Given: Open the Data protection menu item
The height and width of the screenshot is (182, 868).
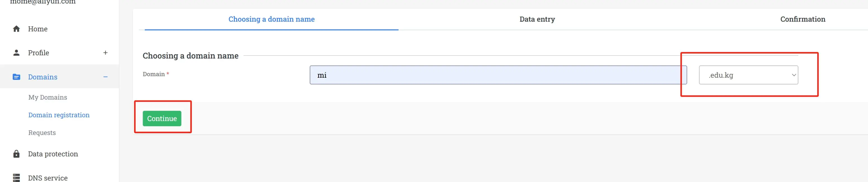Looking at the screenshot, I should pos(53,154).
